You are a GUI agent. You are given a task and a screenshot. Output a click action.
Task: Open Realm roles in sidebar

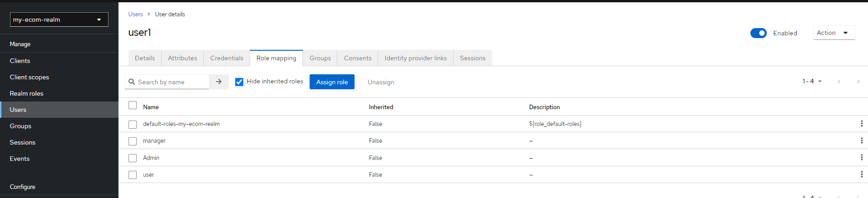[x=26, y=93]
